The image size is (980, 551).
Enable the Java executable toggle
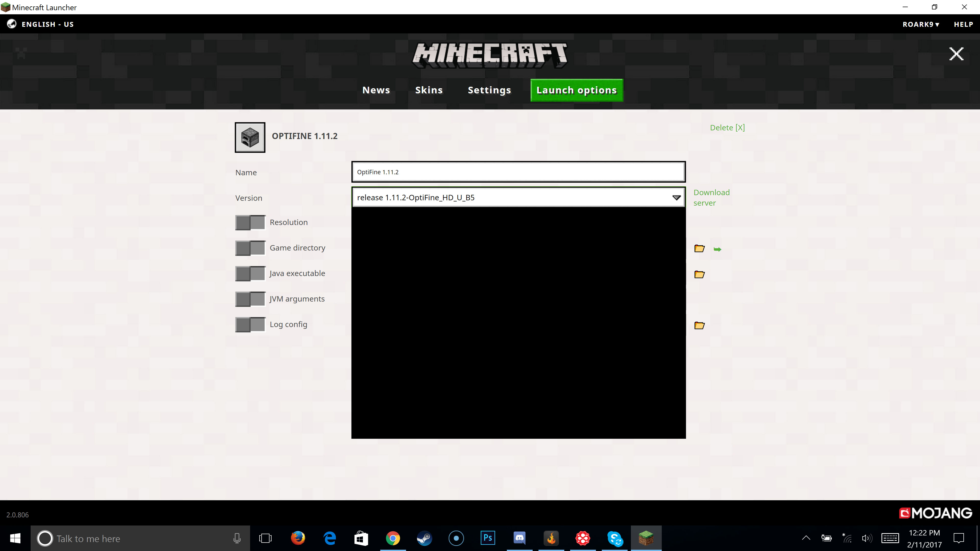250,273
